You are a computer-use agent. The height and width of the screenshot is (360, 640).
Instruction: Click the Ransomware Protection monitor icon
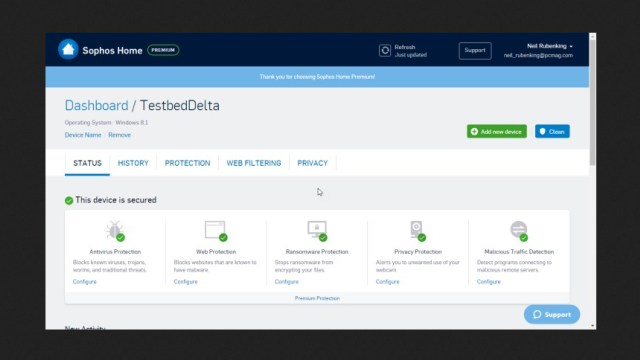click(x=317, y=231)
